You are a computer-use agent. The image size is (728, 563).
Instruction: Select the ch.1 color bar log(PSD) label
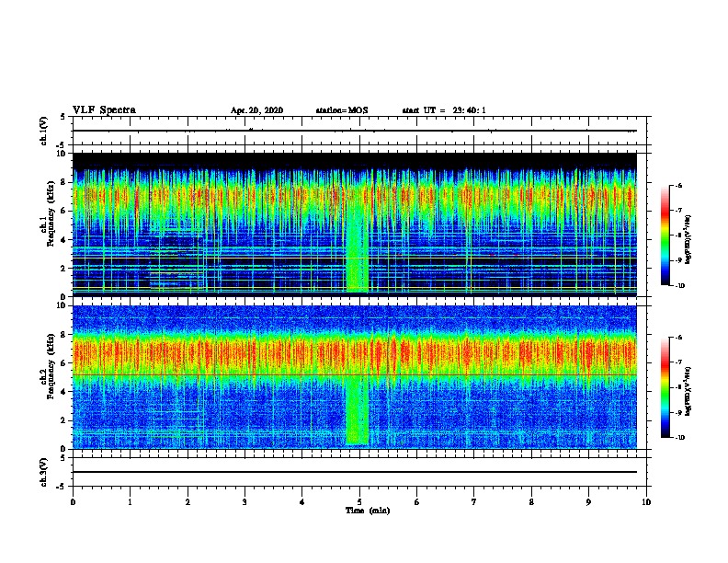(x=688, y=239)
